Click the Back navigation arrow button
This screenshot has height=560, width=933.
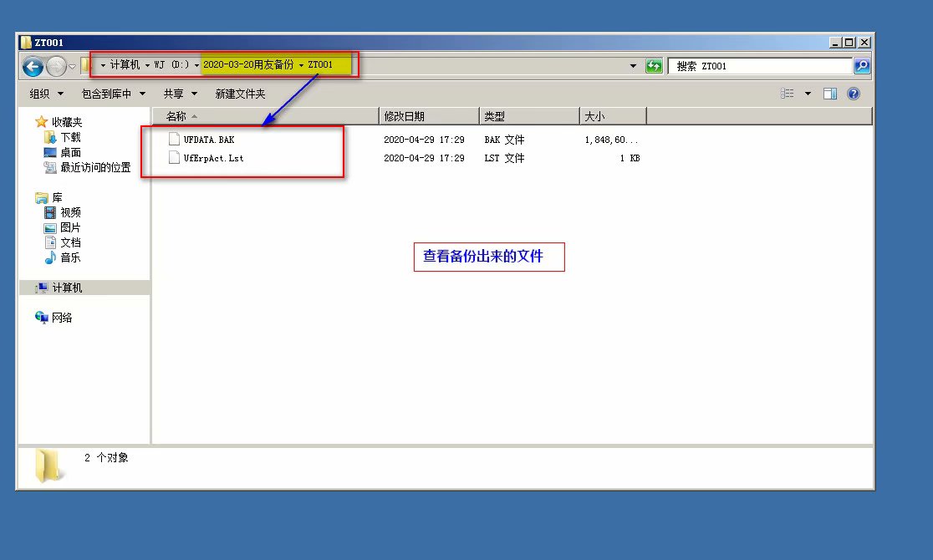(x=33, y=66)
